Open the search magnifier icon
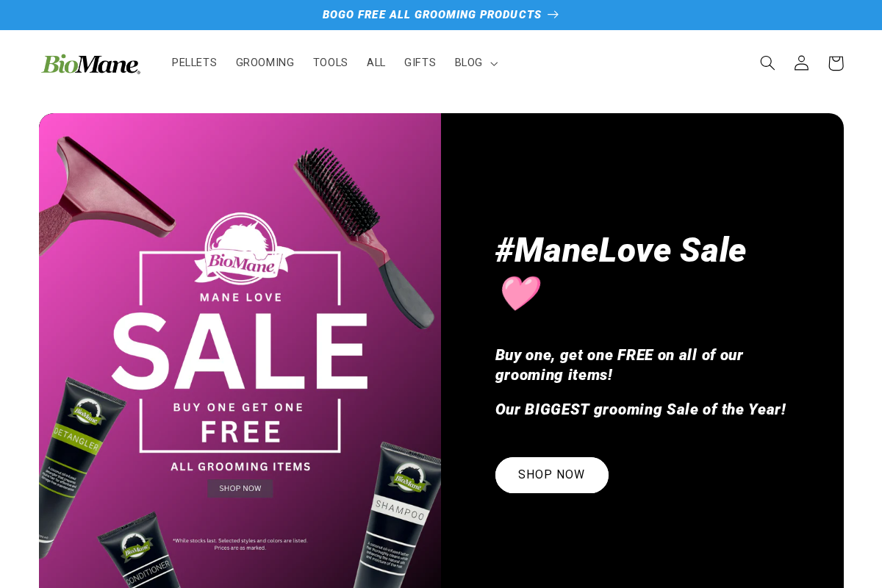Viewport: 882px width, 588px height. [767, 63]
